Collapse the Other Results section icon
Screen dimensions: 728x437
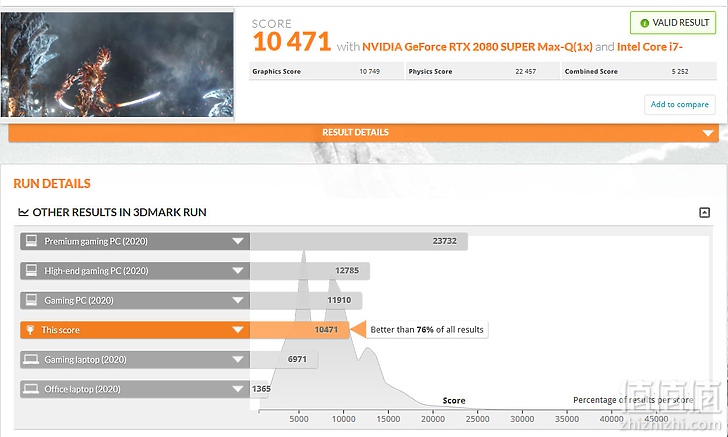click(704, 213)
